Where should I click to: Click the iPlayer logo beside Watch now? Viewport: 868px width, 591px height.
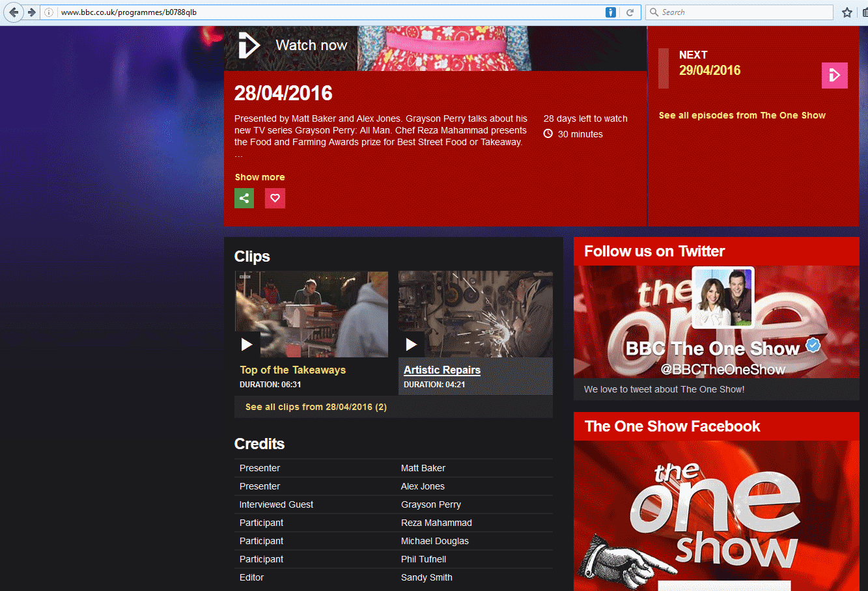point(249,46)
